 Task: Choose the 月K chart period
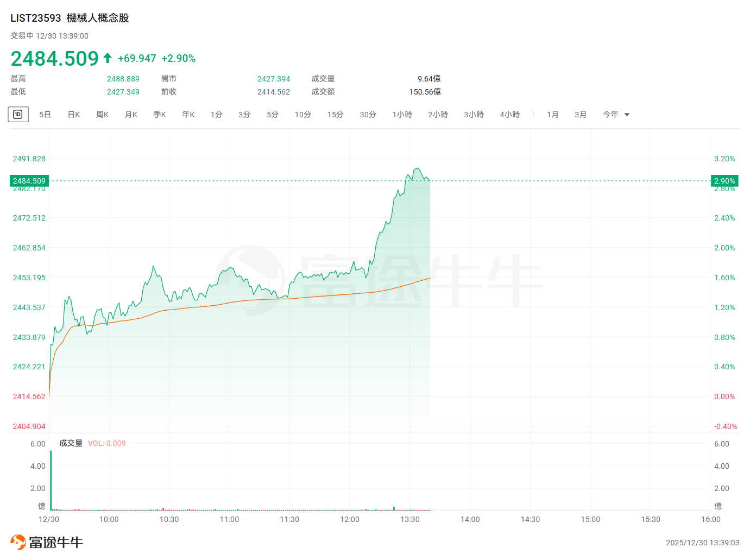click(x=131, y=115)
